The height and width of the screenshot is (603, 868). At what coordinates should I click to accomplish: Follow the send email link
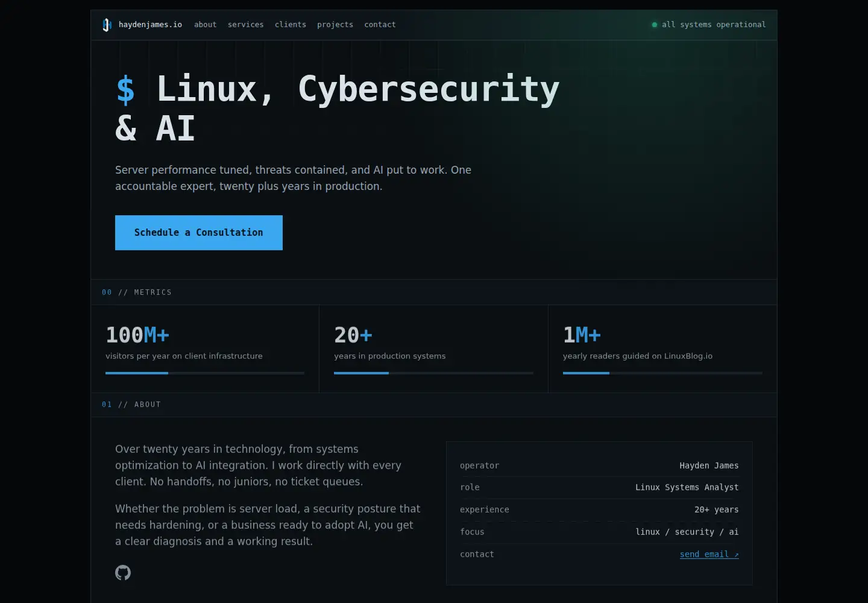pos(709,554)
